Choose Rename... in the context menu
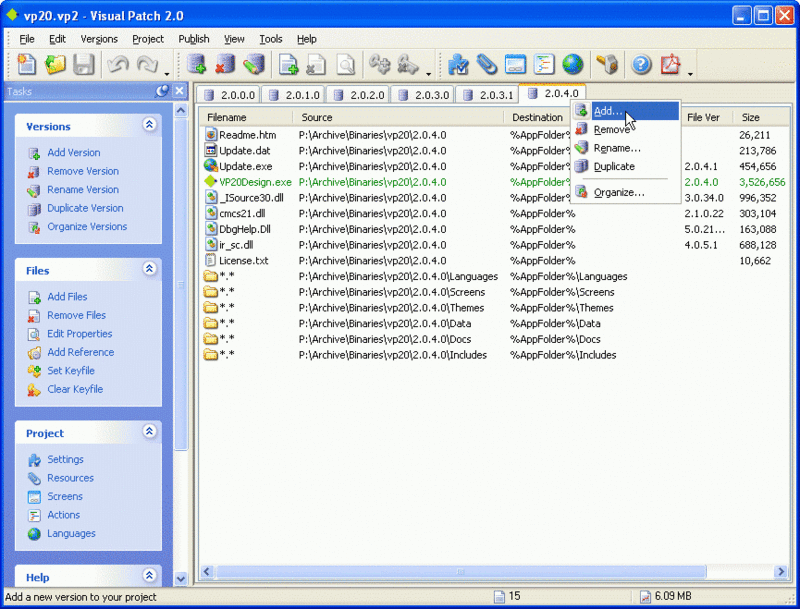Screen dimensions: 800x609 626,148
